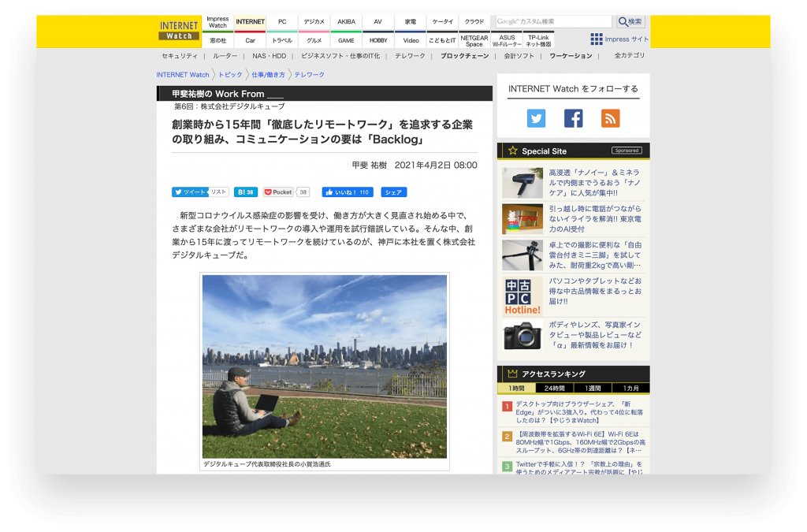Open the Impress サイト grid menu
The height and width of the screenshot is (532, 807).
(x=619, y=39)
